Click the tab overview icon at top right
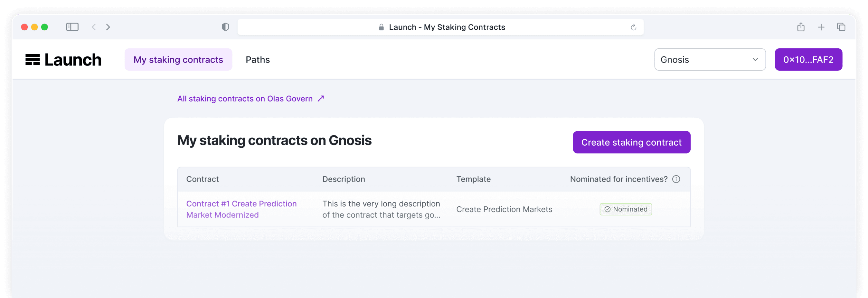This screenshot has width=868, height=298. coord(841,27)
